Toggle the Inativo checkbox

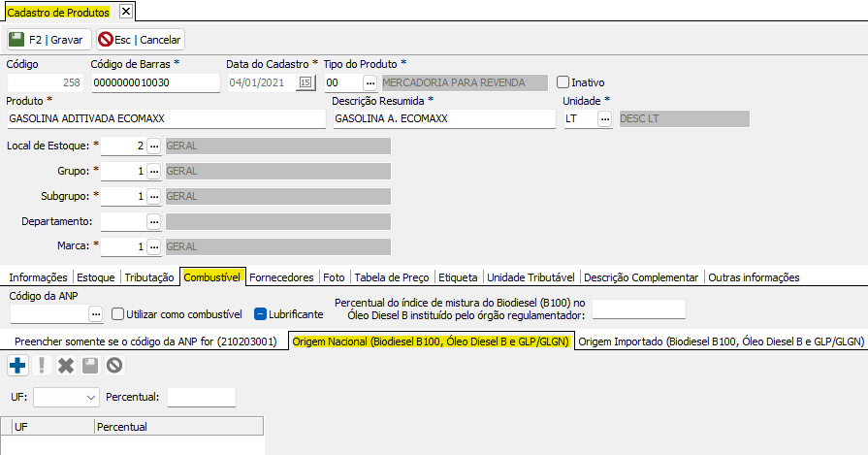[x=563, y=82]
